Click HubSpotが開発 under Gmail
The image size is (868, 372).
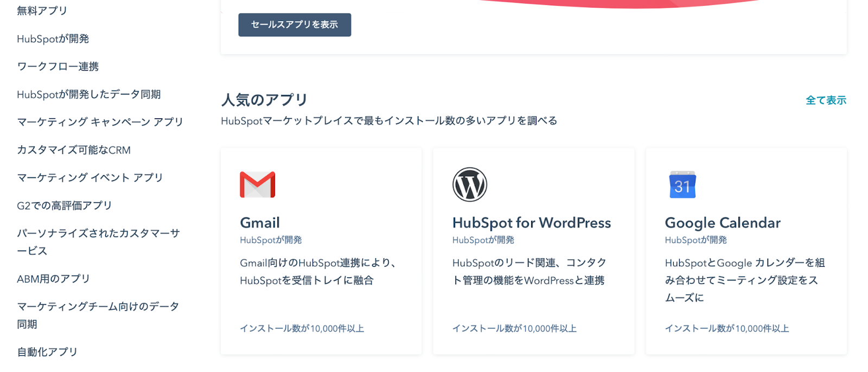(271, 240)
